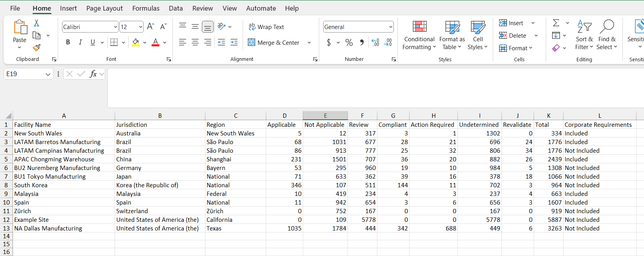Open the Formulas ribbon tab
Screen dimensions: 644x256
(146, 8)
